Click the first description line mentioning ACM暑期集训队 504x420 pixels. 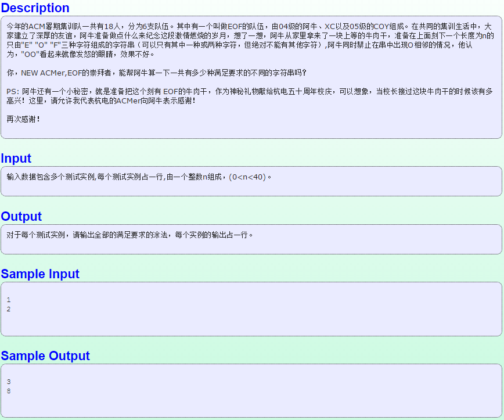[249, 26]
